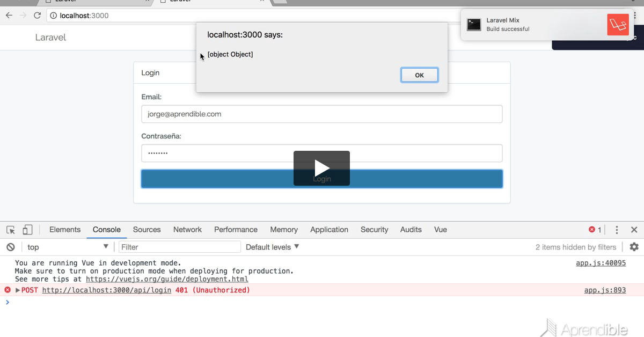Open source link app.js:893
This screenshot has width=644, height=337.
(x=605, y=290)
